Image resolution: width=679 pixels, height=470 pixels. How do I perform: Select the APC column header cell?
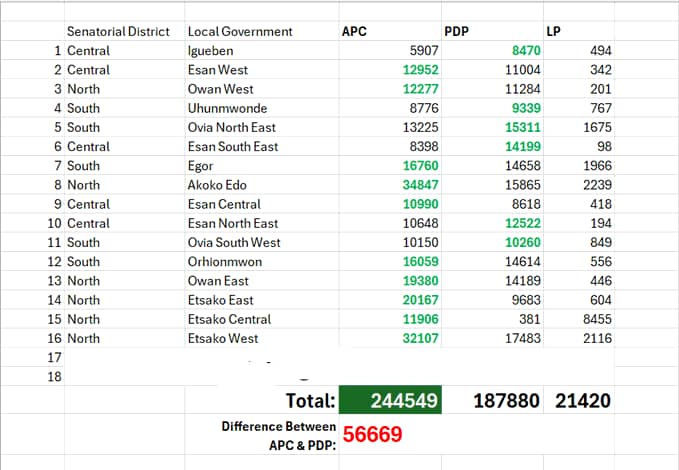point(390,31)
